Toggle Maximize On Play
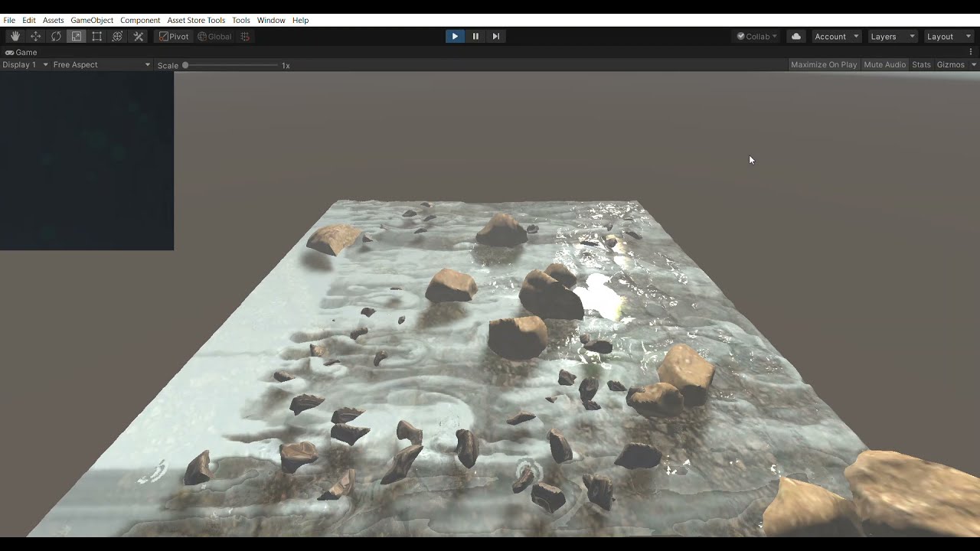 point(824,64)
